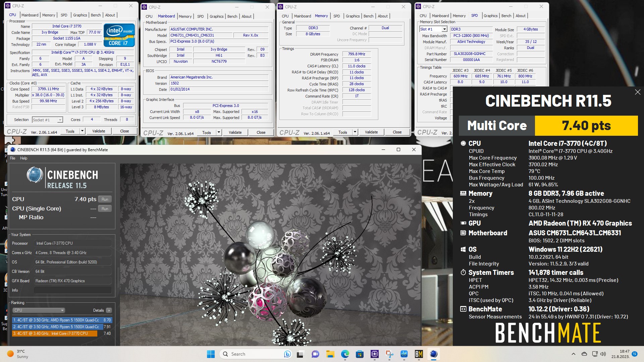
Task: Switch to Cinebench via taskbar icon
Action: (434, 354)
